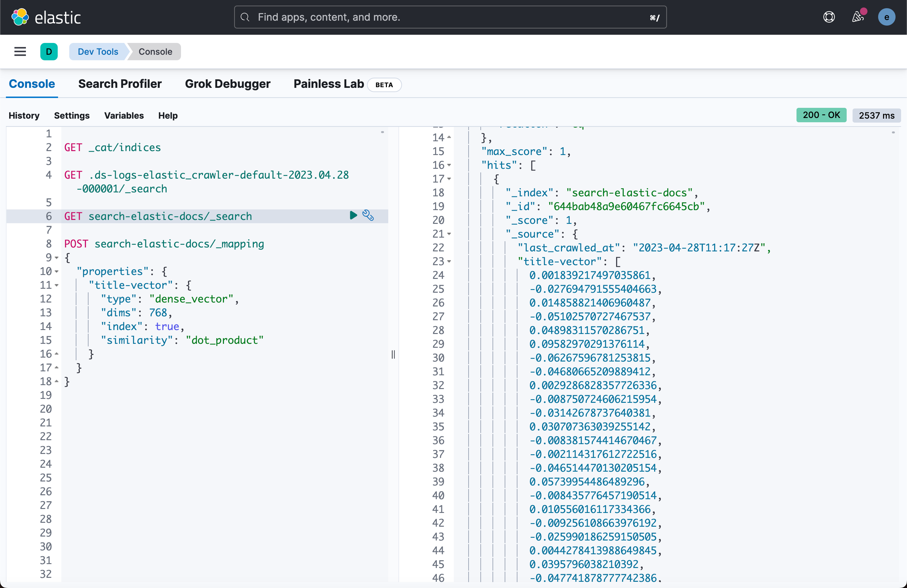Click vector value 0.05739954486489296
907x588 pixels.
pyautogui.click(x=587, y=481)
